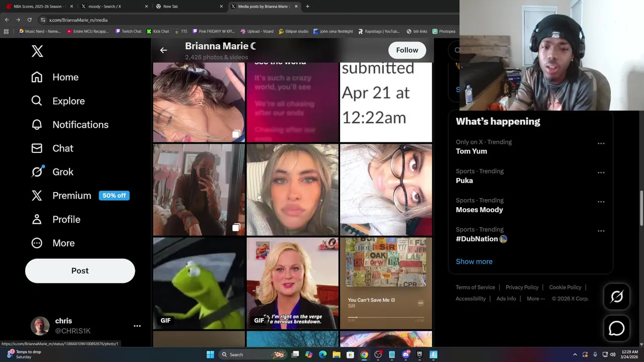The height and width of the screenshot is (362, 644).
Task: Open the Kermit the frog GIF
Action: (199, 283)
